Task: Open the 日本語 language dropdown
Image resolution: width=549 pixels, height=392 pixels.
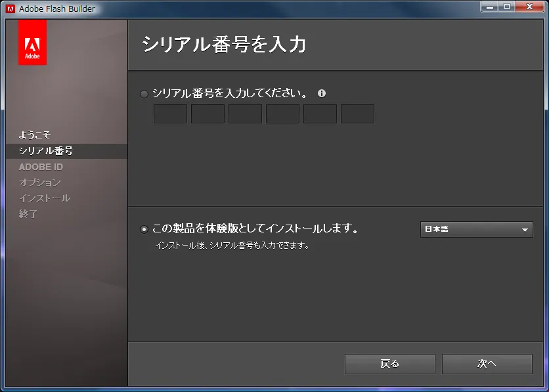Action: click(x=477, y=230)
